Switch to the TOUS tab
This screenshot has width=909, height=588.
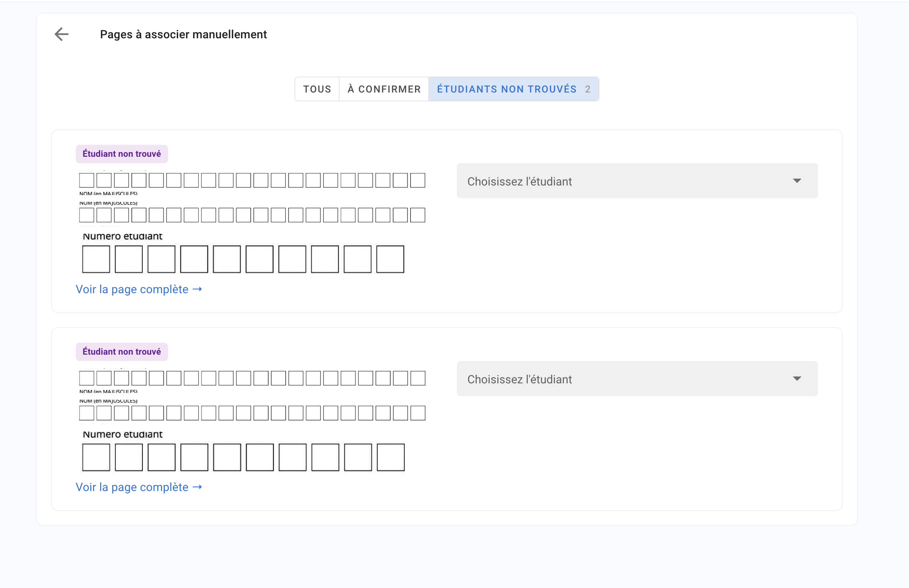(x=317, y=89)
